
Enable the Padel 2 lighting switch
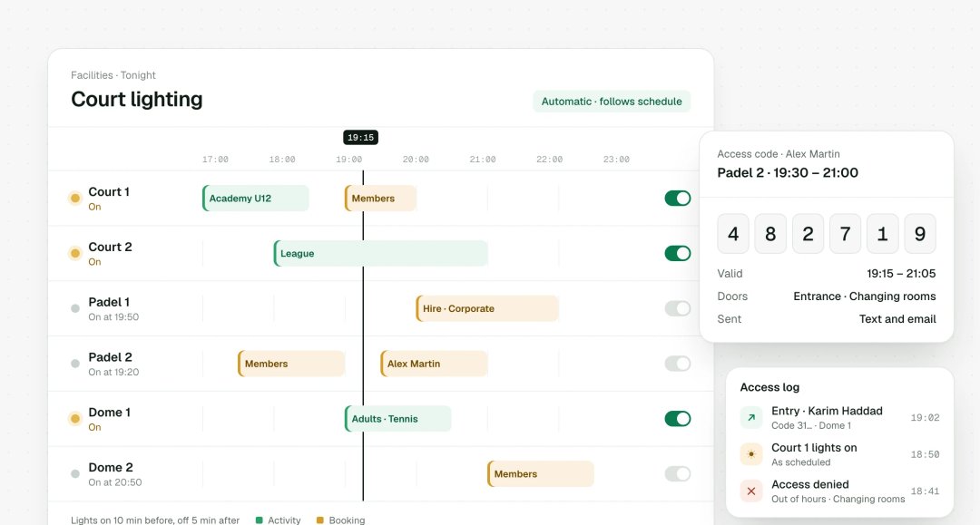point(678,364)
